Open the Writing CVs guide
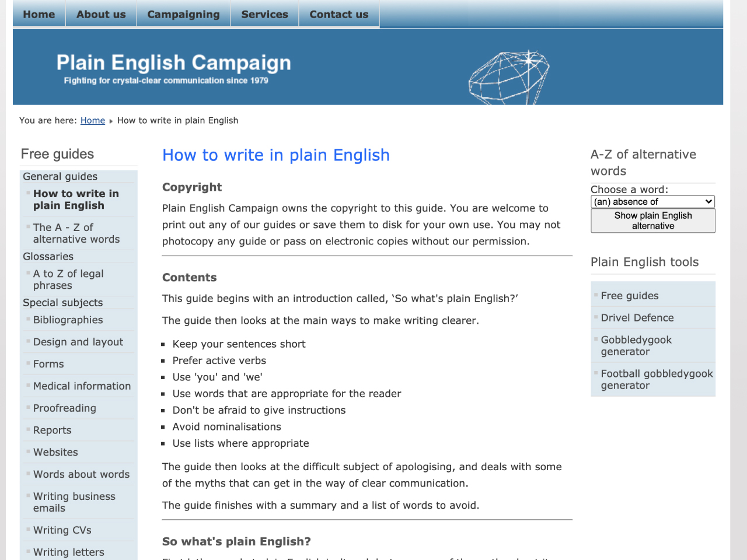The height and width of the screenshot is (560, 747). click(x=62, y=530)
